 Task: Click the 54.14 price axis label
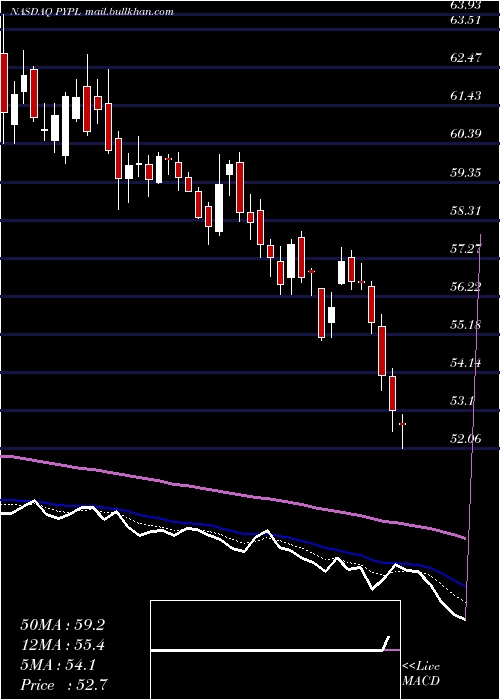pos(466,362)
